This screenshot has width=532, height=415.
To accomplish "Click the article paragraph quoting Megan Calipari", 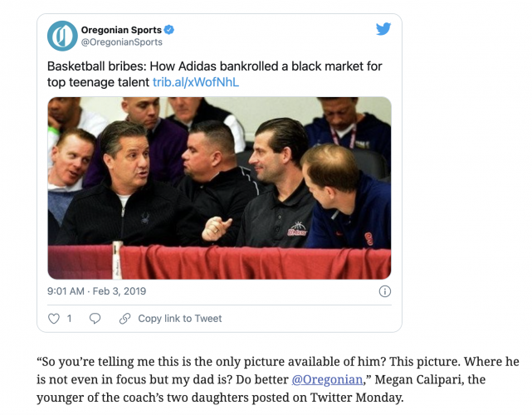I will tap(277, 379).
